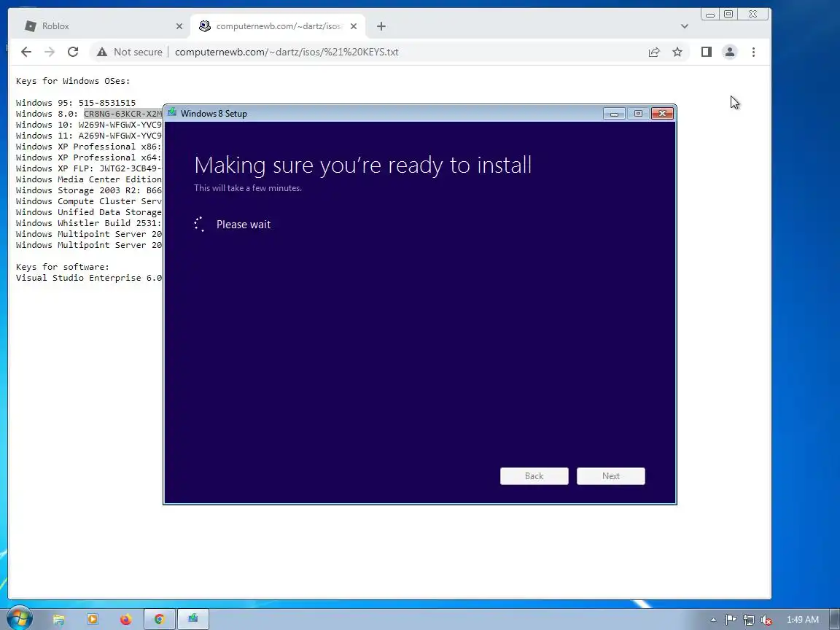Close the Chrome window
This screenshot has height=630, width=840.
752,15
